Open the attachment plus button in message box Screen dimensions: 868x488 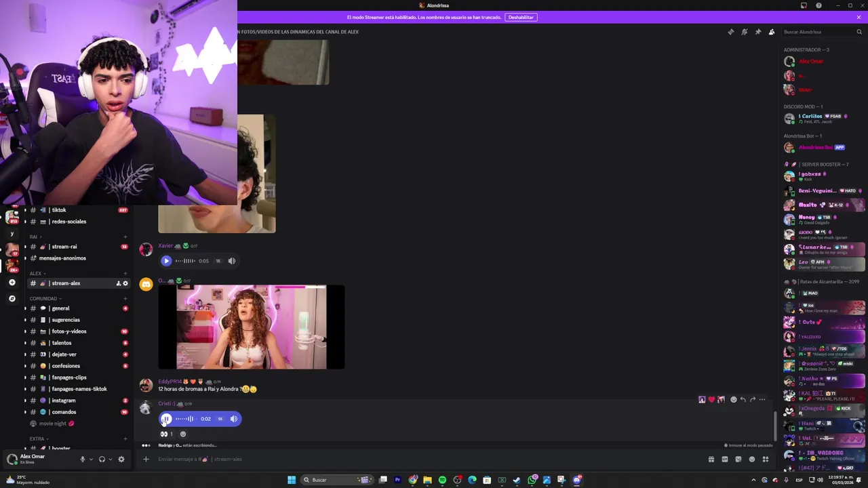point(146,460)
